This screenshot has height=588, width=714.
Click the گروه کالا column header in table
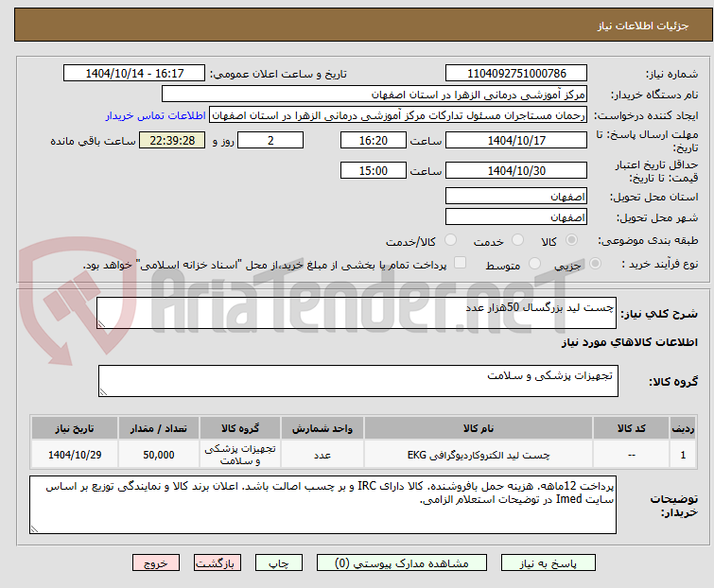240,428
